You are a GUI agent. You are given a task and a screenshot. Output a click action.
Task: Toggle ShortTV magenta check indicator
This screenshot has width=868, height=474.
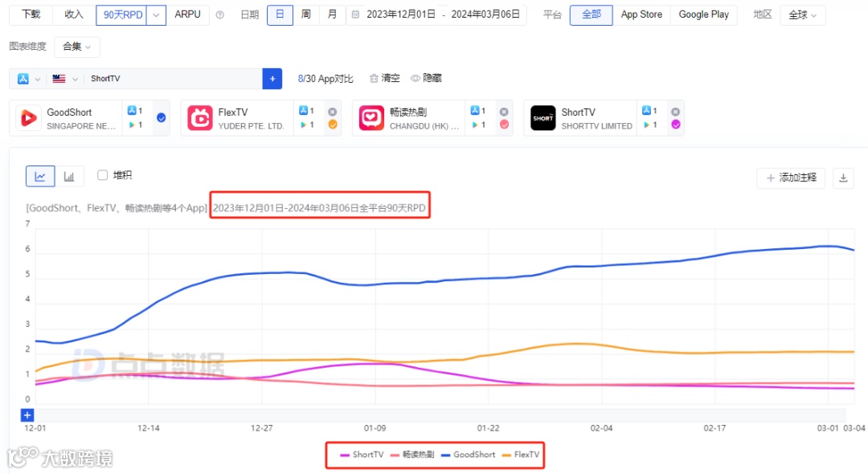pyautogui.click(x=676, y=125)
